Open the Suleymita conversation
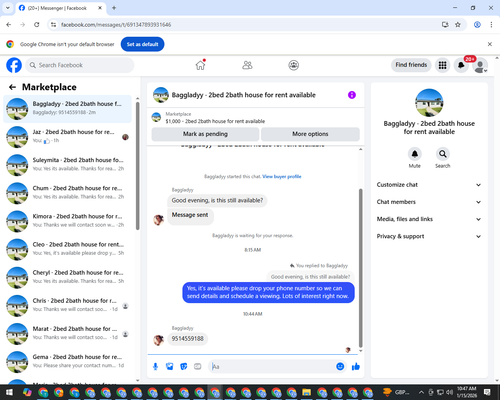 [67, 165]
